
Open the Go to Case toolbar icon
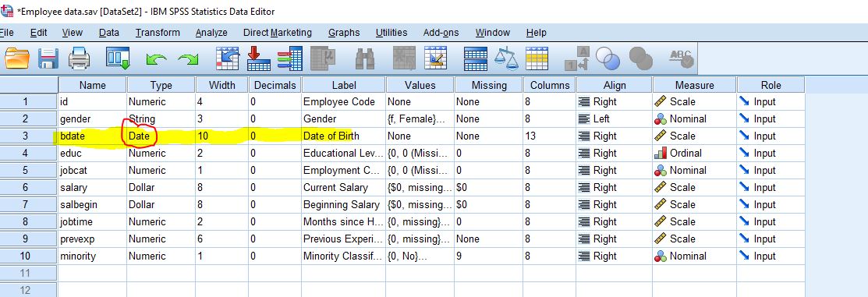(x=227, y=58)
